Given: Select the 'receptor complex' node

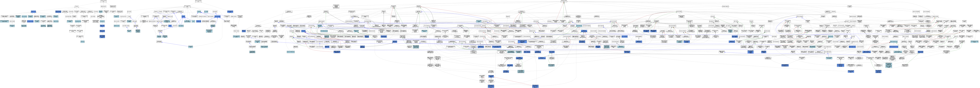Looking at the screenshot, I should tap(234, 16).
